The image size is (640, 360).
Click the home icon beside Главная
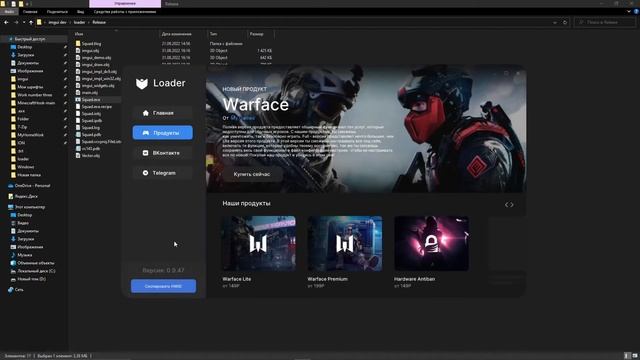click(146, 113)
